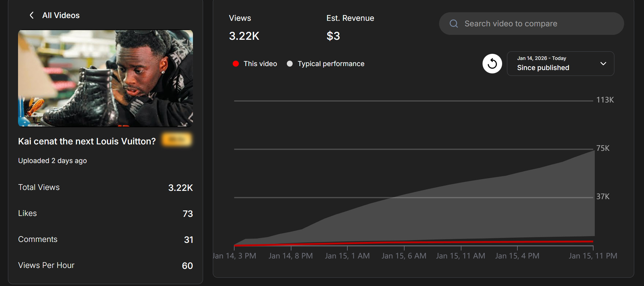The height and width of the screenshot is (286, 644).
Task: Click the Total Views label
Action: pyautogui.click(x=39, y=187)
